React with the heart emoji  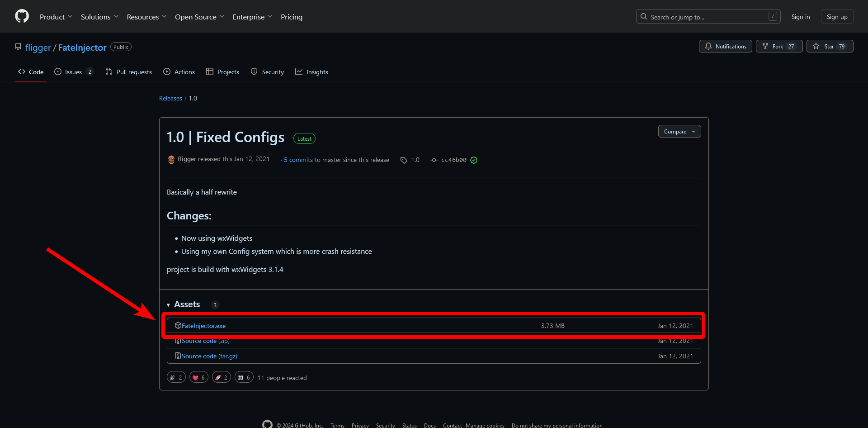[x=199, y=377]
